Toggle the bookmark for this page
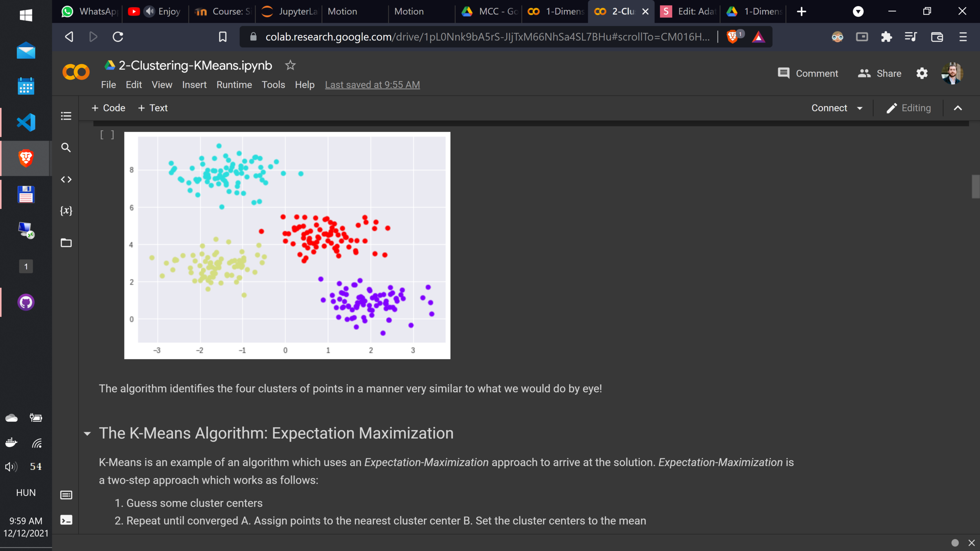The image size is (980, 551). (x=223, y=37)
